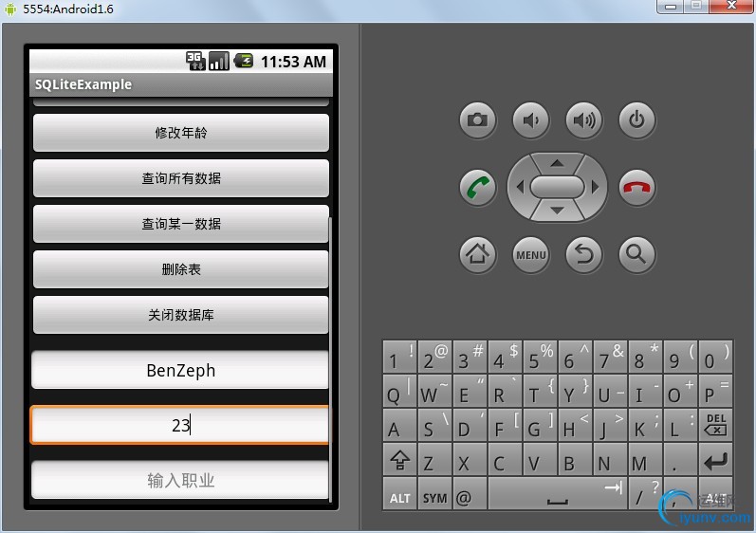Screen dimensions: 756x533
Task: Click the 查询某一数据 button
Action: 181,224
